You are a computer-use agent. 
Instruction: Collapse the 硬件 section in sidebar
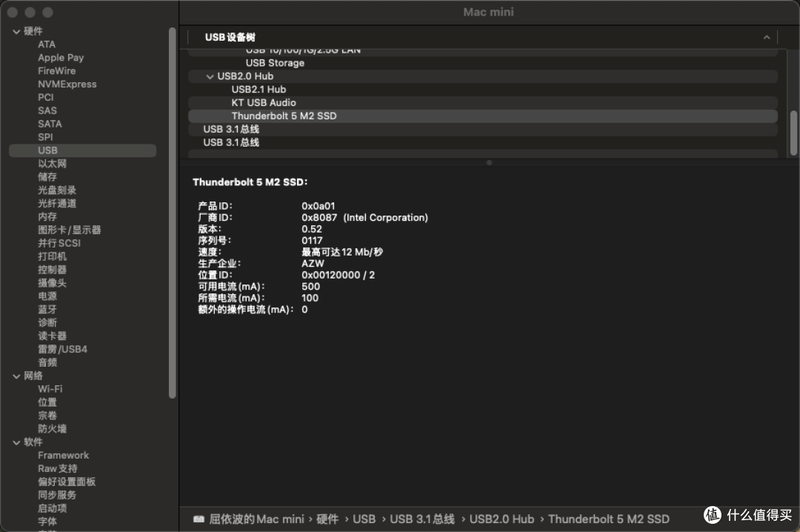(x=16, y=32)
